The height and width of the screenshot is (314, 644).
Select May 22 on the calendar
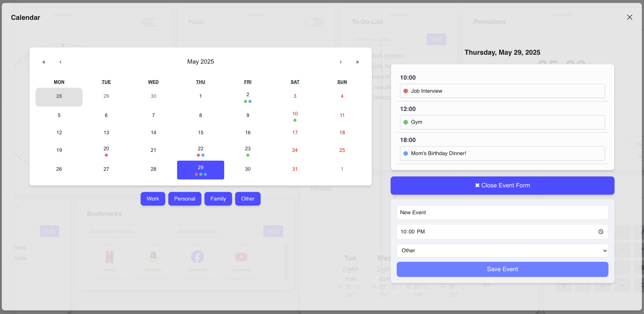point(200,151)
